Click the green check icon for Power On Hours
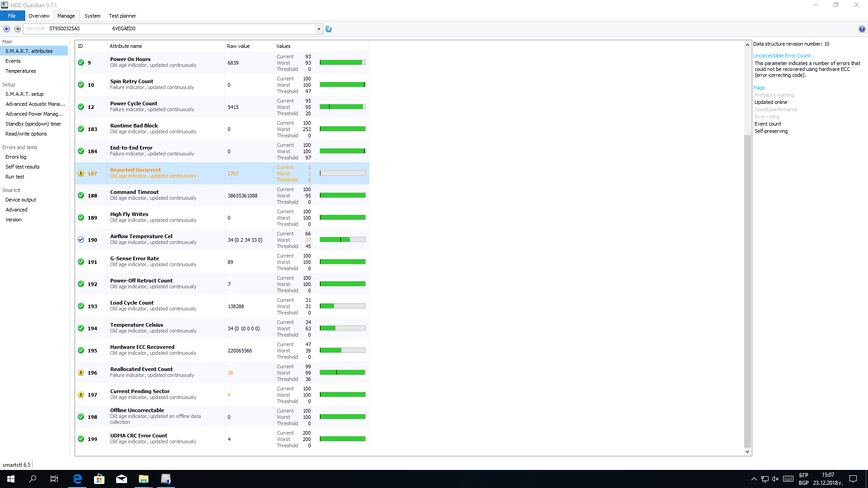The image size is (868, 488). pyautogui.click(x=81, y=63)
